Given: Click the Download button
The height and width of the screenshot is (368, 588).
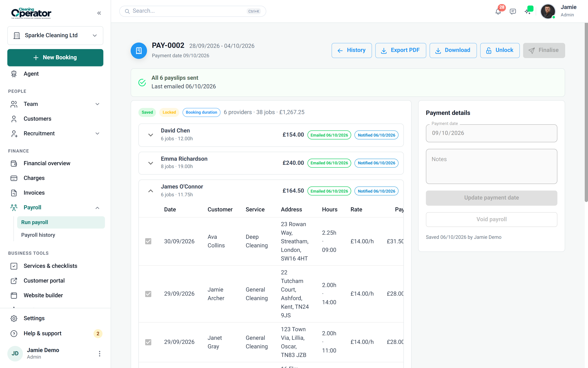Looking at the screenshot, I should coord(453,50).
